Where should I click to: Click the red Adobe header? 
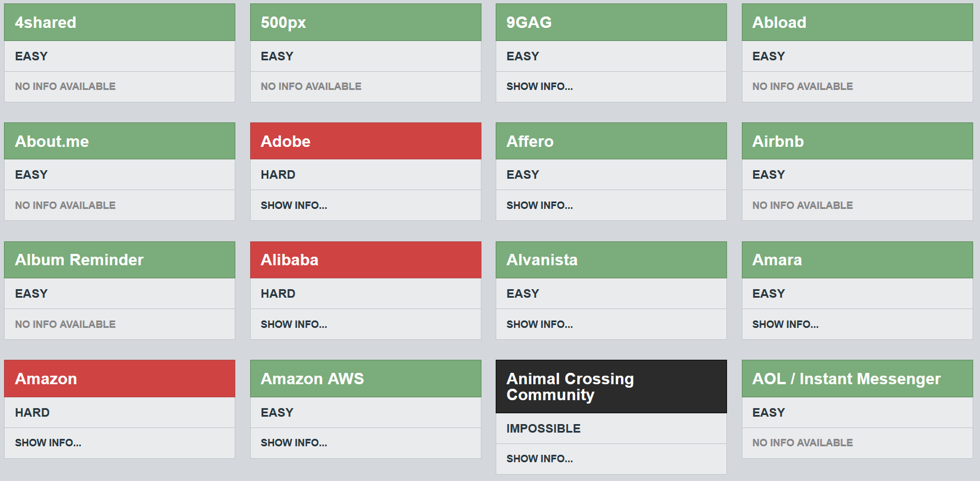[285, 142]
